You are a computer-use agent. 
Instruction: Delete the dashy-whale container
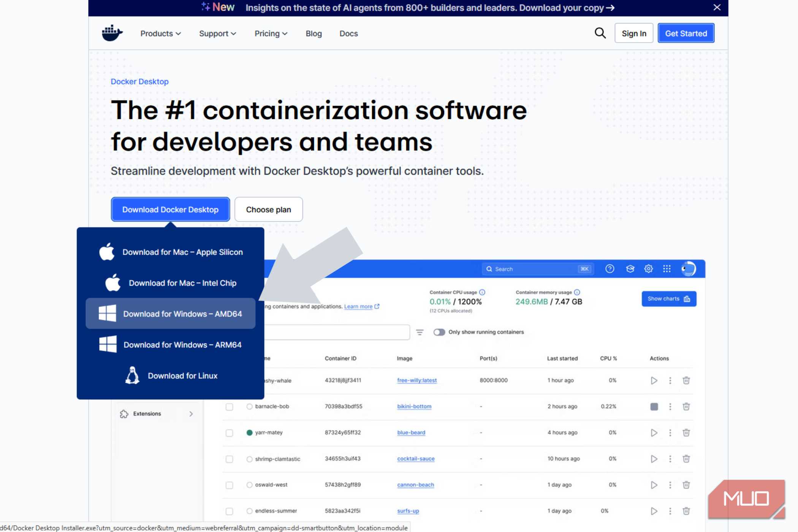tap(686, 380)
